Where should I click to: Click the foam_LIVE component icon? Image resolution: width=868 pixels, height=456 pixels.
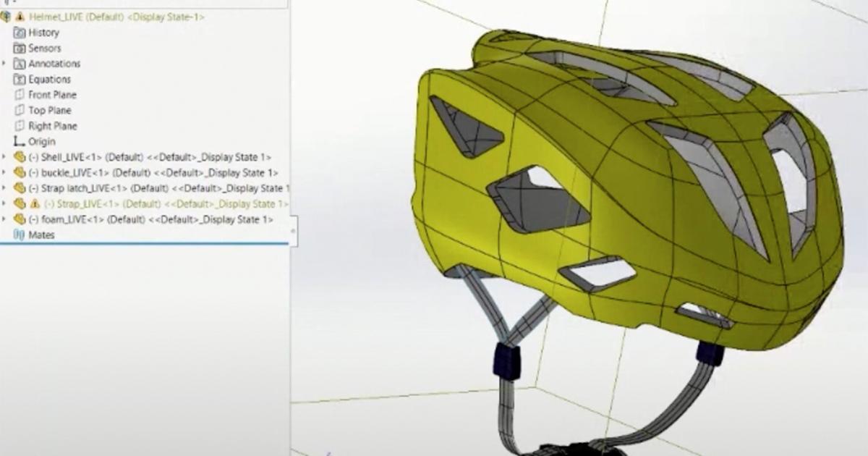click(20, 219)
